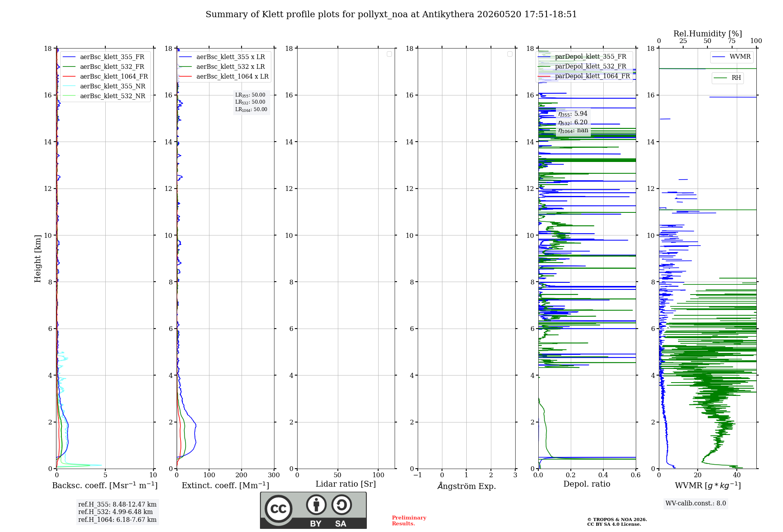Select the aerBsc_klett_532_FR legend label
Image resolution: width=783 pixels, height=532 pixels.
click(x=112, y=67)
